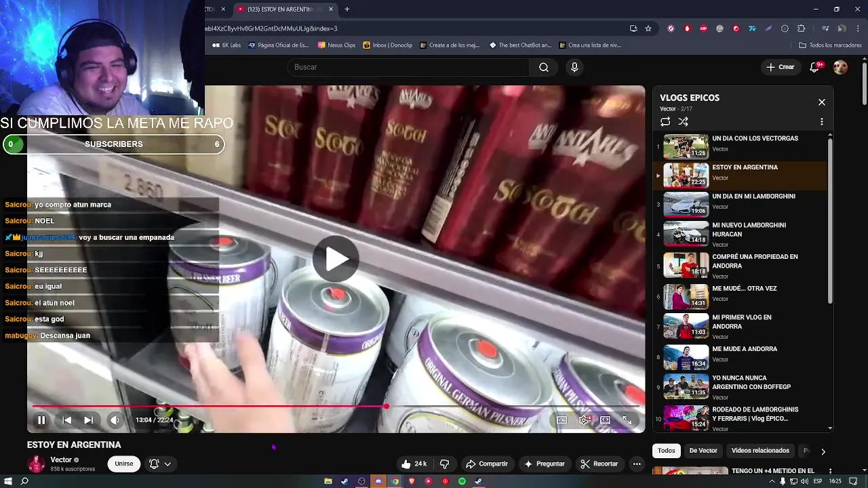Open Todos los marcadores bookmarks folder
Viewport: 868px width, 488px height.
(x=830, y=45)
